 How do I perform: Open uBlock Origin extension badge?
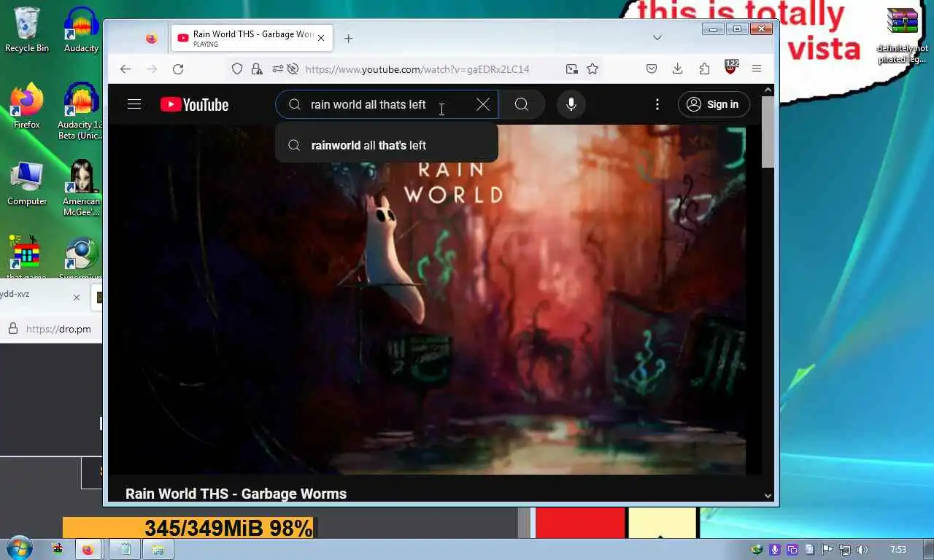click(x=730, y=67)
